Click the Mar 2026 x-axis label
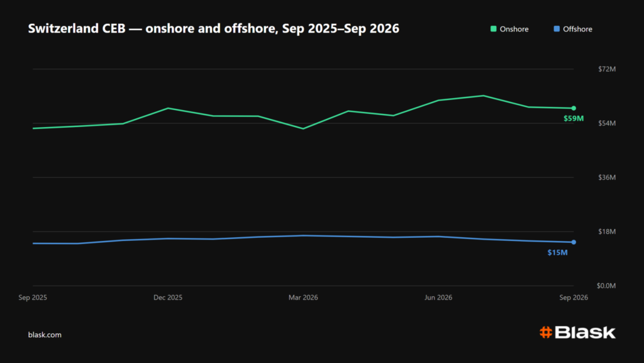Screen dimensions: 644x363 [x=303, y=298]
